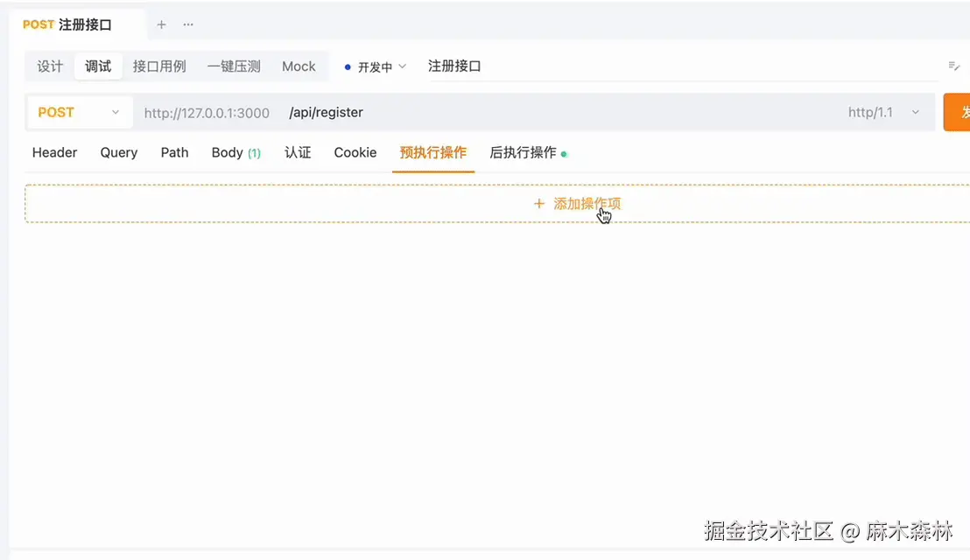The height and width of the screenshot is (560, 970).
Task: Open the Mock tab
Action: [x=299, y=66]
